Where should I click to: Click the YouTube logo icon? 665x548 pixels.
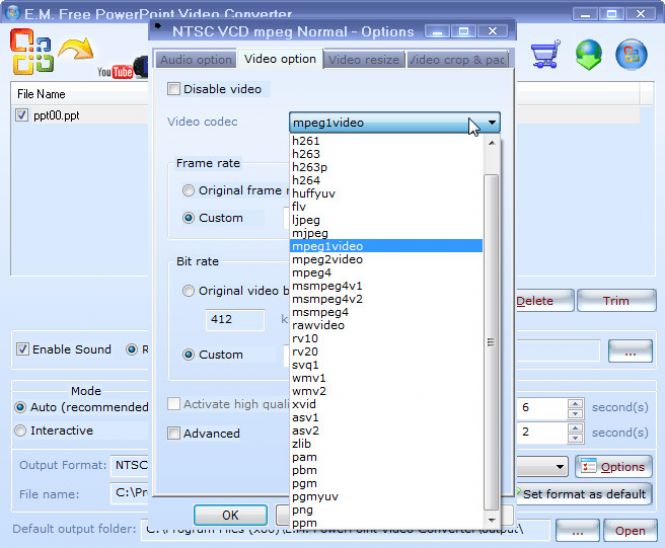(x=114, y=72)
